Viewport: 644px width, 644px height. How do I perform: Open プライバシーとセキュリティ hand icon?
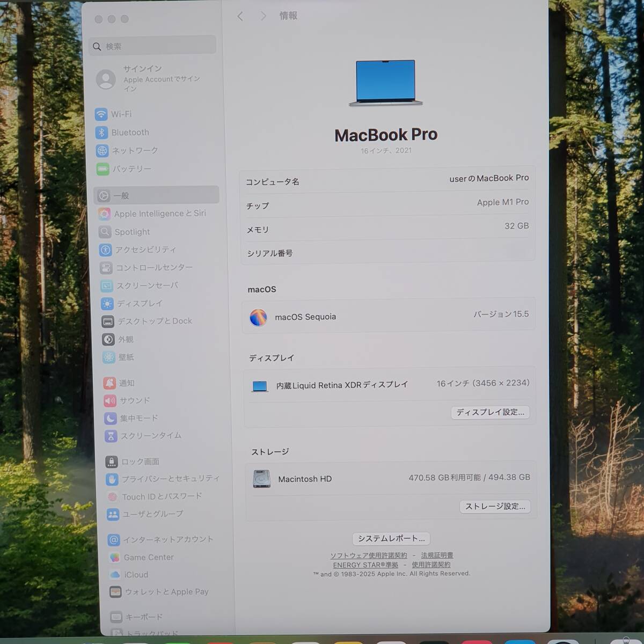[112, 479]
